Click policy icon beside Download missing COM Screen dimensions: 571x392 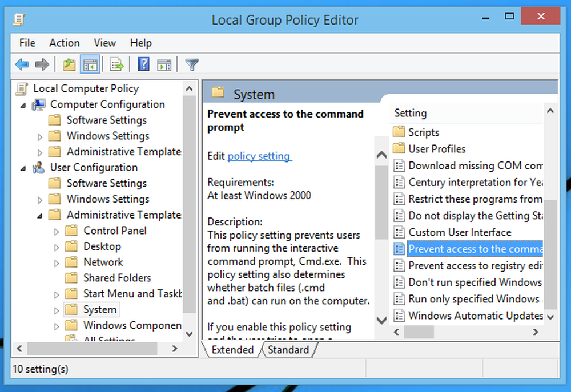click(x=399, y=165)
